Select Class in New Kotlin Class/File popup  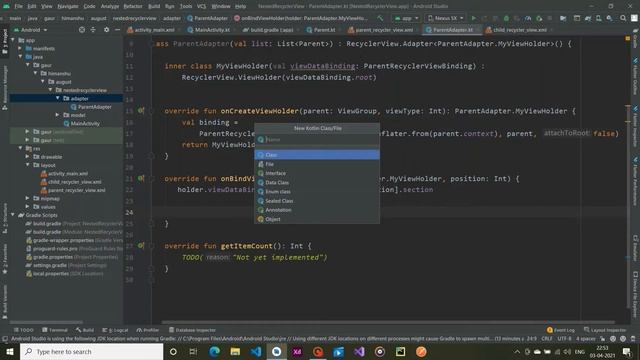(x=317, y=155)
